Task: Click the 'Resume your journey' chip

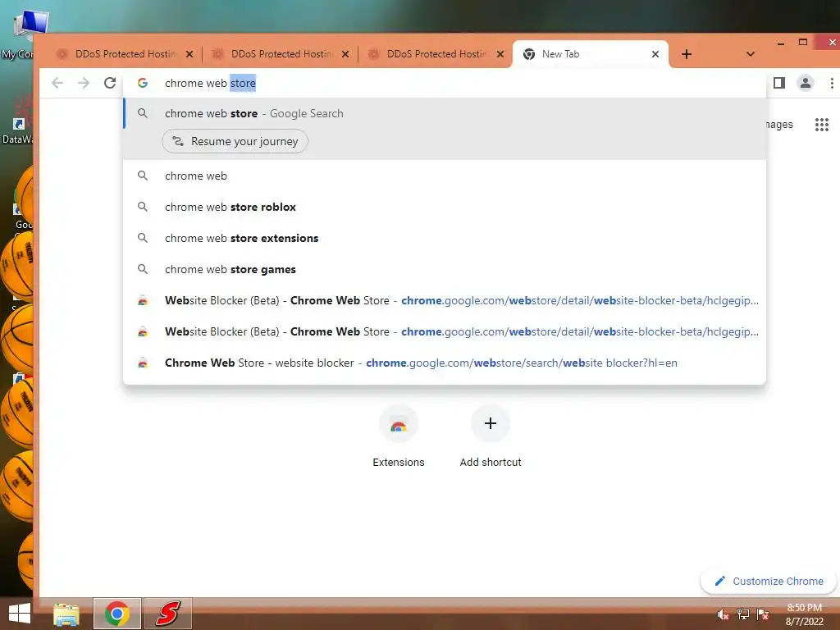Action: click(x=235, y=141)
